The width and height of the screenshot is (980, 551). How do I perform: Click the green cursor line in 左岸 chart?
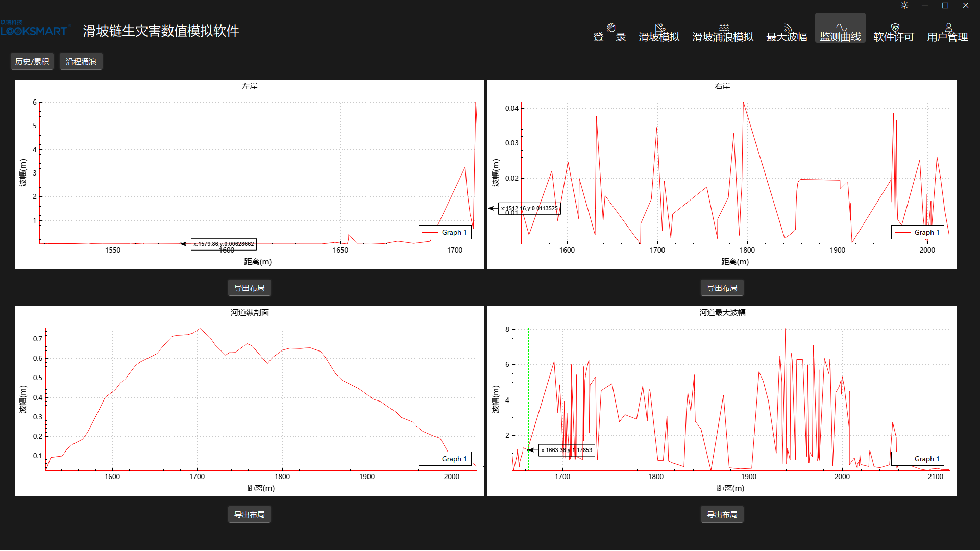(181, 168)
